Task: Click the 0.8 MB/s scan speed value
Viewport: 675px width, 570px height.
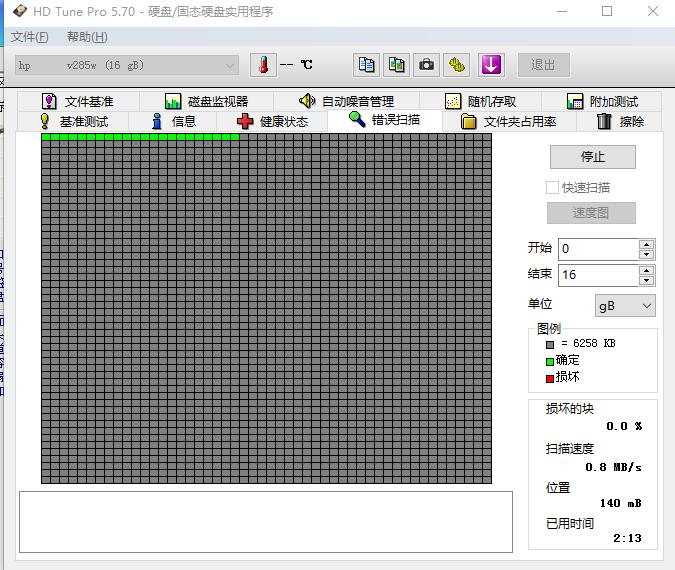Action: pos(613,467)
